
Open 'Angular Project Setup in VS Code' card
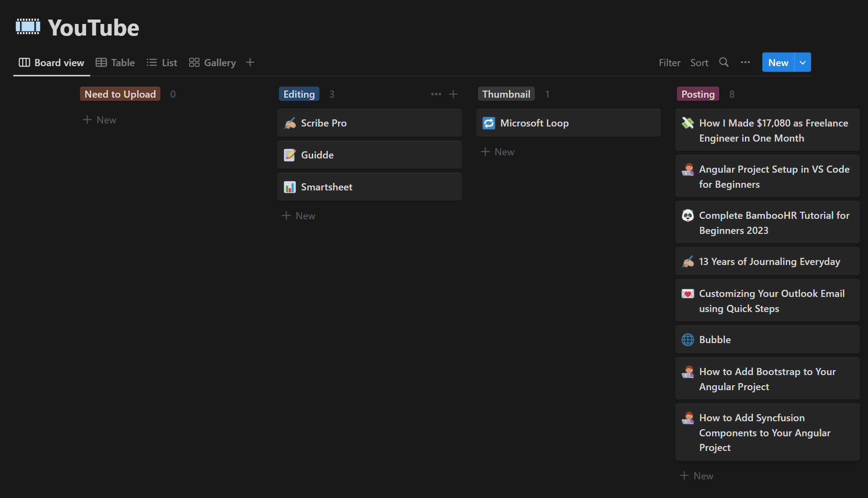coord(768,176)
